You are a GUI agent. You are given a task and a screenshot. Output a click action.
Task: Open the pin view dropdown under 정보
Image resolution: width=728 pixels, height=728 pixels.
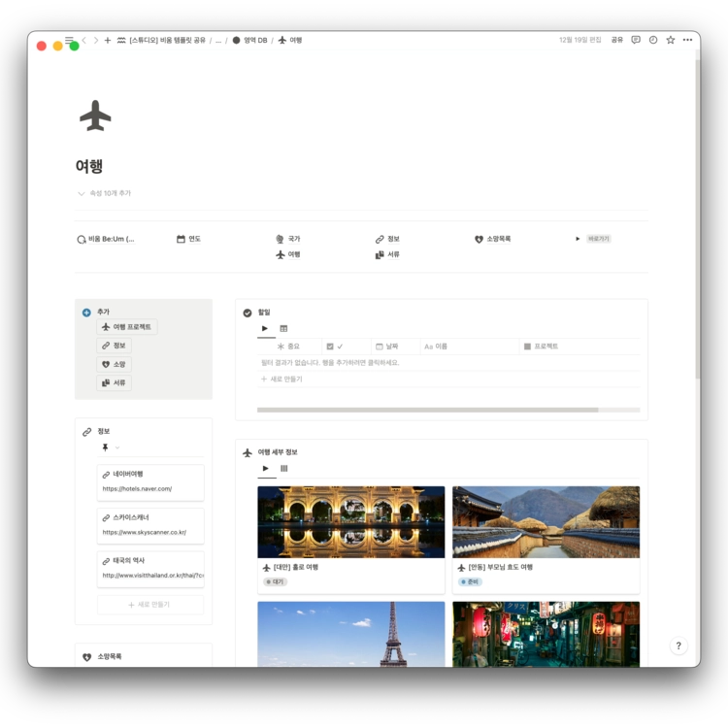111,447
